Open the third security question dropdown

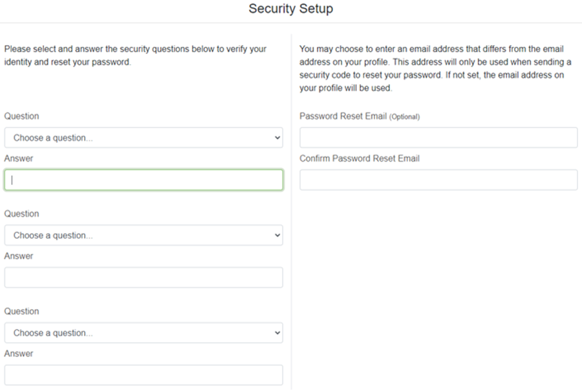coord(143,333)
